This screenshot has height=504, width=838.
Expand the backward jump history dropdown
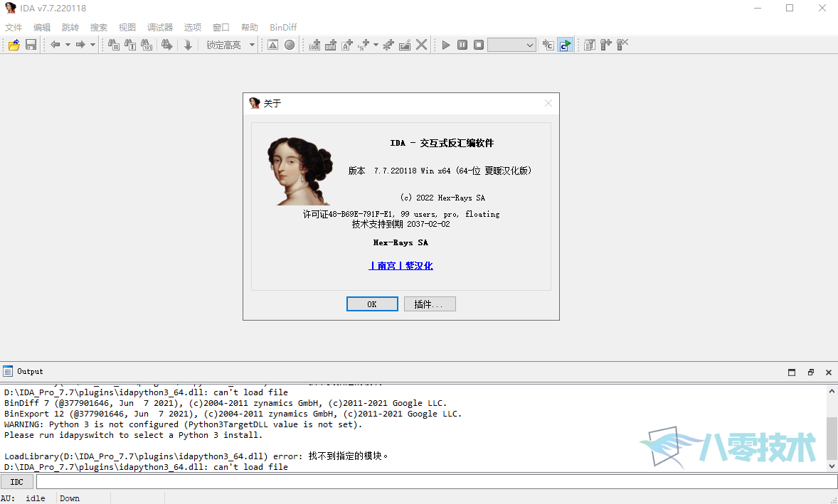tap(68, 45)
